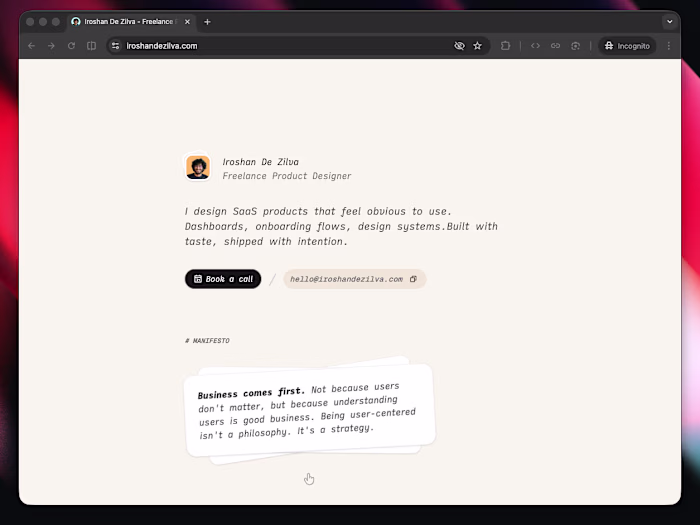The image size is (700, 525).
Task: Click the code brackets extension icon
Action: [x=535, y=46]
